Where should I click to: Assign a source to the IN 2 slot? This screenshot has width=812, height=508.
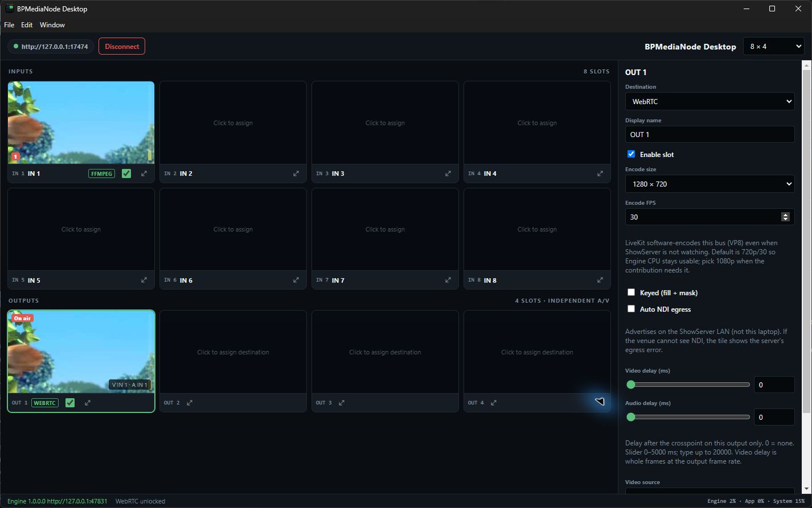pyautogui.click(x=233, y=123)
